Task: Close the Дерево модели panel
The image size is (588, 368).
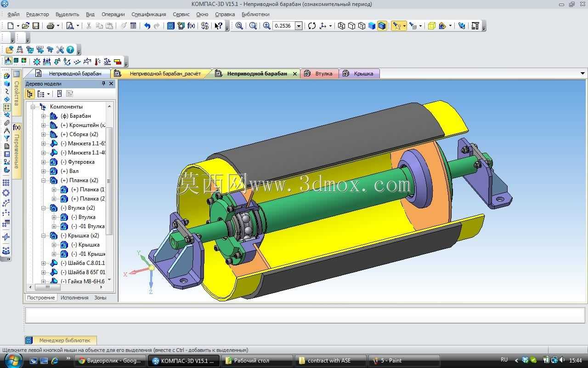Action: 111,83
